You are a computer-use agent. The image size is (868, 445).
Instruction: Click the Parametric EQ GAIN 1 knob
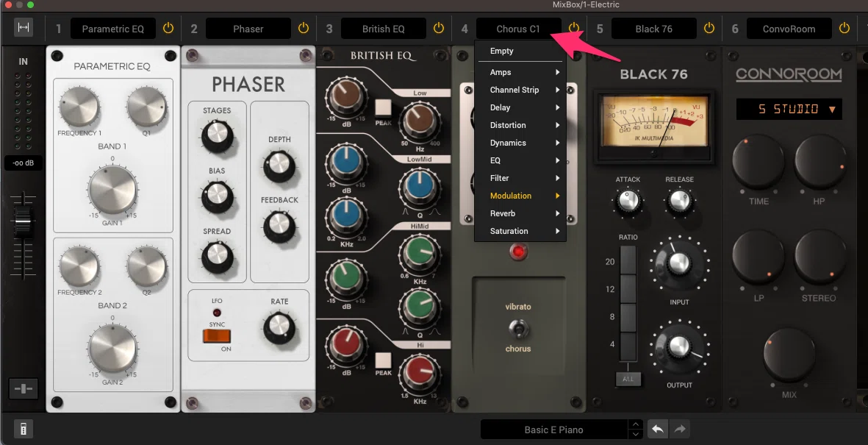pyautogui.click(x=113, y=189)
